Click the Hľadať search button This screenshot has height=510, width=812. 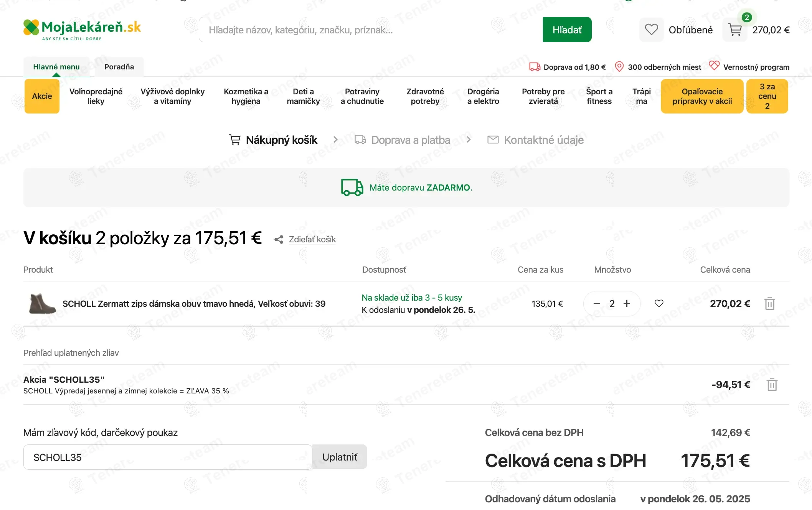point(567,30)
